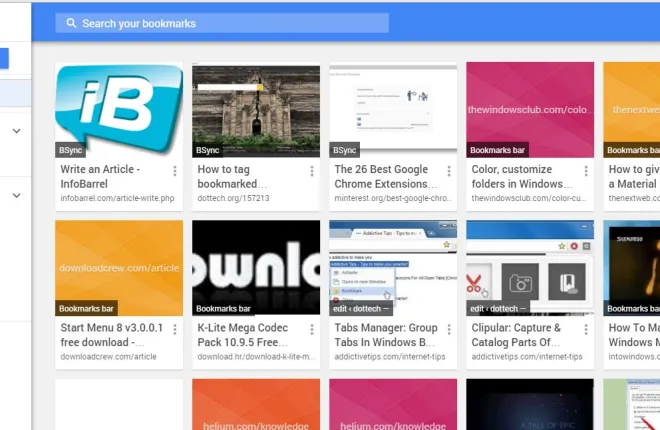Open K-Lite Mega Codec Pack 10.9.5 title
The image size is (660, 430).
coord(243,335)
